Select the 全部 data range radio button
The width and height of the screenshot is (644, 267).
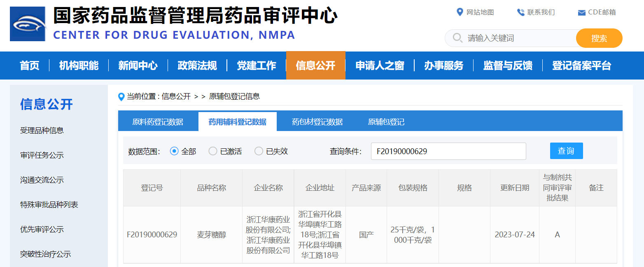tap(174, 151)
